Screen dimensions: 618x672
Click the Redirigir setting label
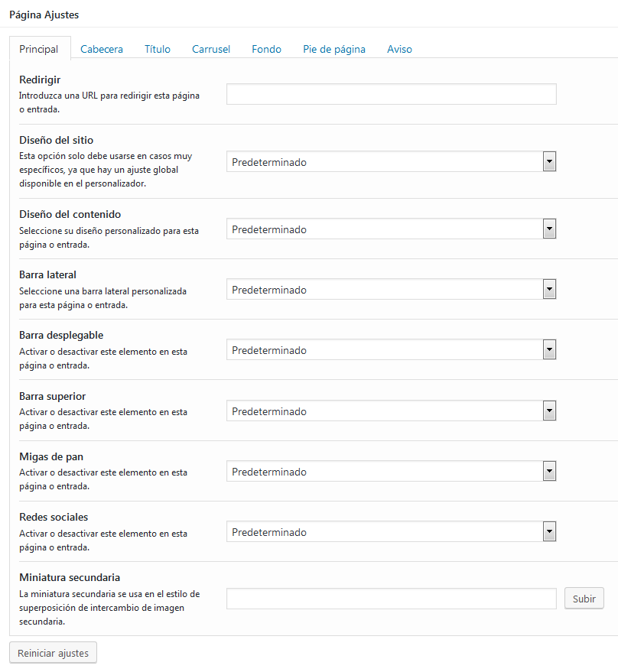point(40,80)
